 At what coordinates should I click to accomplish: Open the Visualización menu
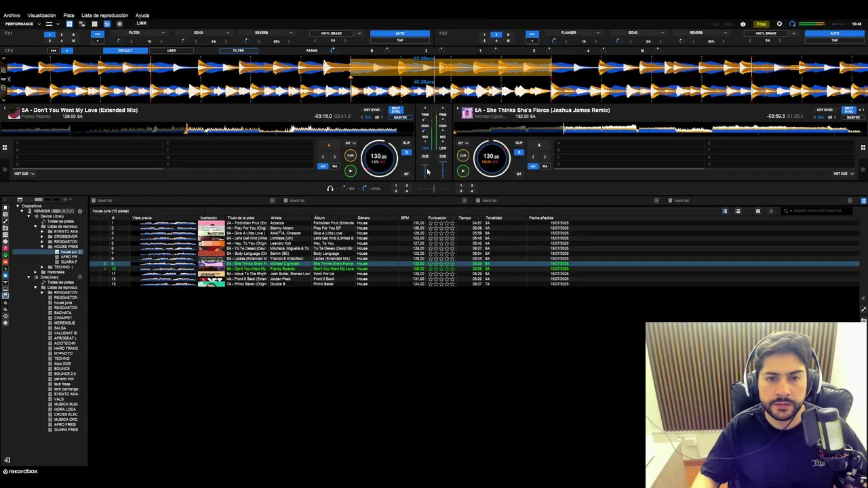pyautogui.click(x=41, y=15)
